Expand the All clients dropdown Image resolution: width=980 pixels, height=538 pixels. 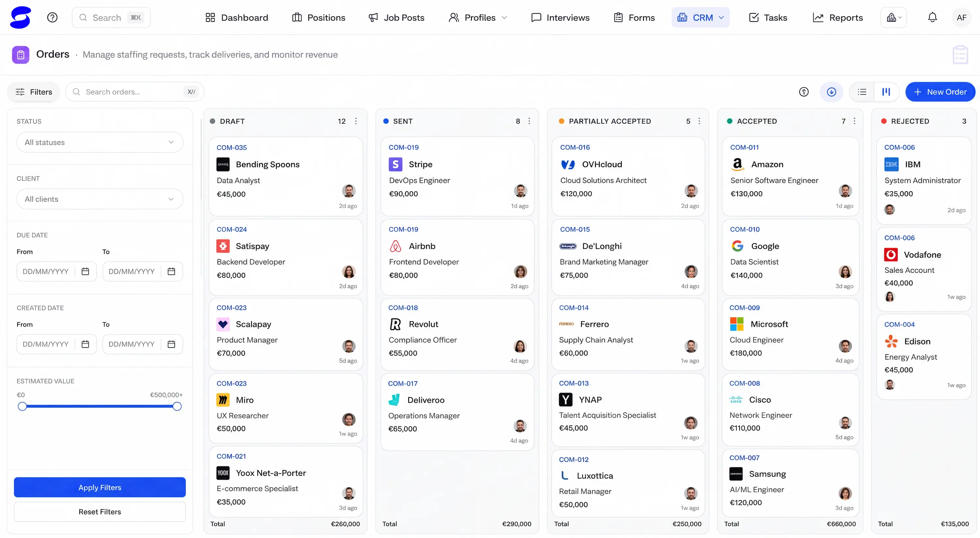pyautogui.click(x=100, y=199)
